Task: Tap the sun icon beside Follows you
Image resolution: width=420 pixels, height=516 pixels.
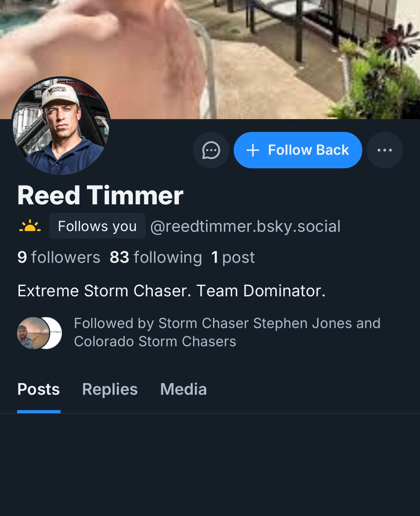Action: [30, 226]
